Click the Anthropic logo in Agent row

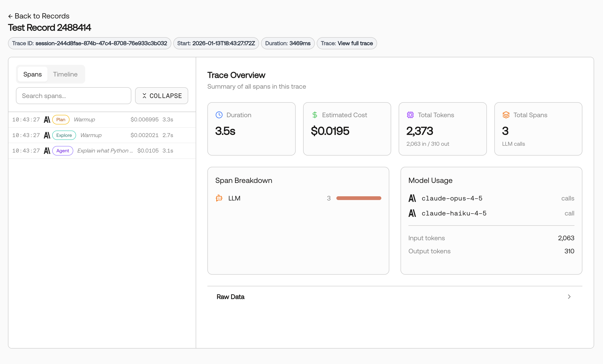[47, 151]
